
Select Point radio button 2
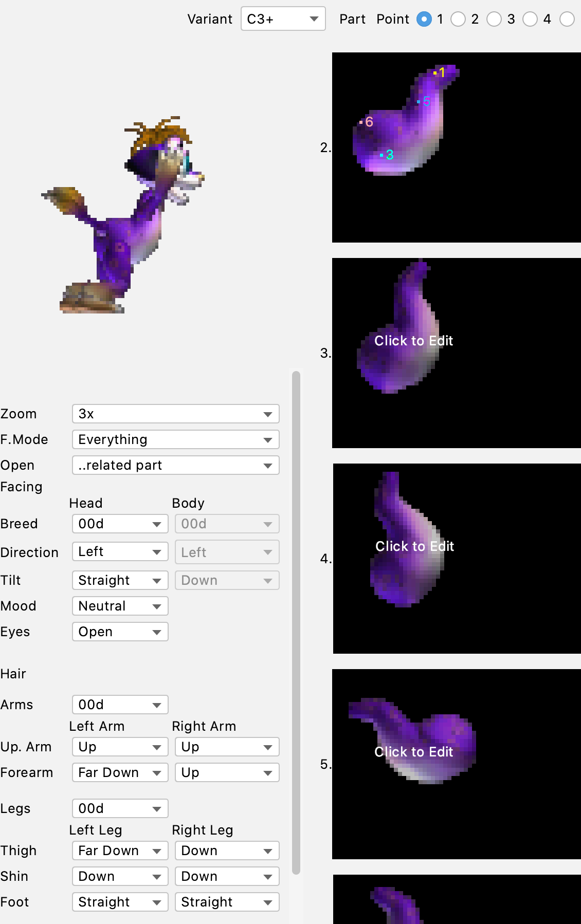point(458,19)
